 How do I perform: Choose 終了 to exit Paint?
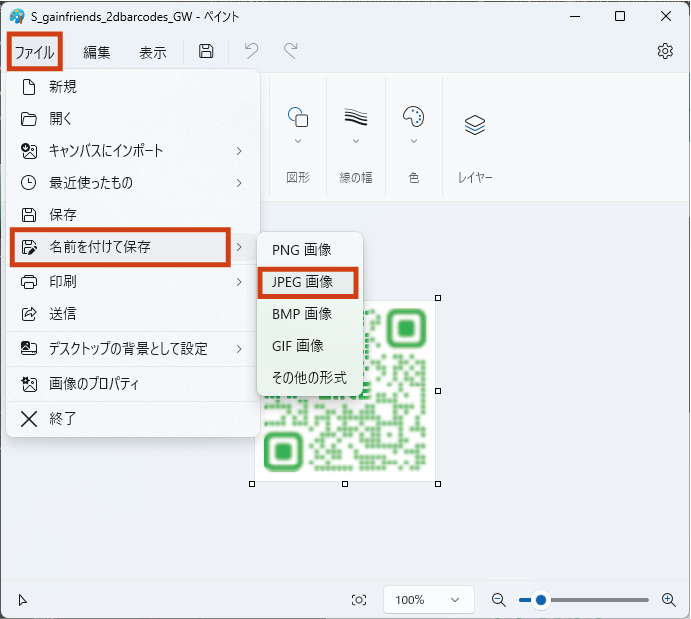[132, 419]
